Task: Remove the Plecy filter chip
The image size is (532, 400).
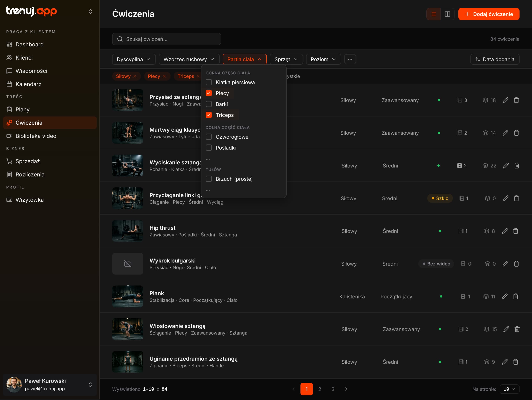Action: [x=164, y=76]
